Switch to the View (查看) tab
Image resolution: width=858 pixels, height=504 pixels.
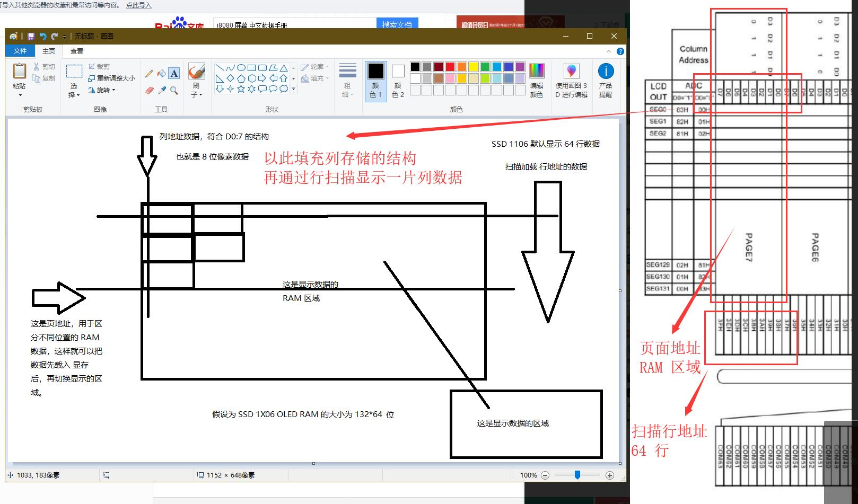[x=77, y=51]
